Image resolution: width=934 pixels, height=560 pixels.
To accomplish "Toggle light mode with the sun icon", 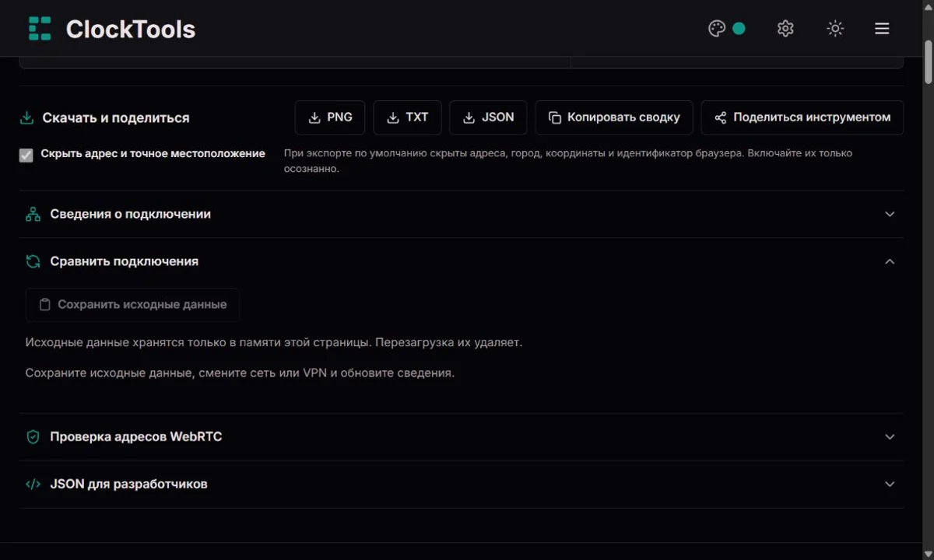I will 835,29.
